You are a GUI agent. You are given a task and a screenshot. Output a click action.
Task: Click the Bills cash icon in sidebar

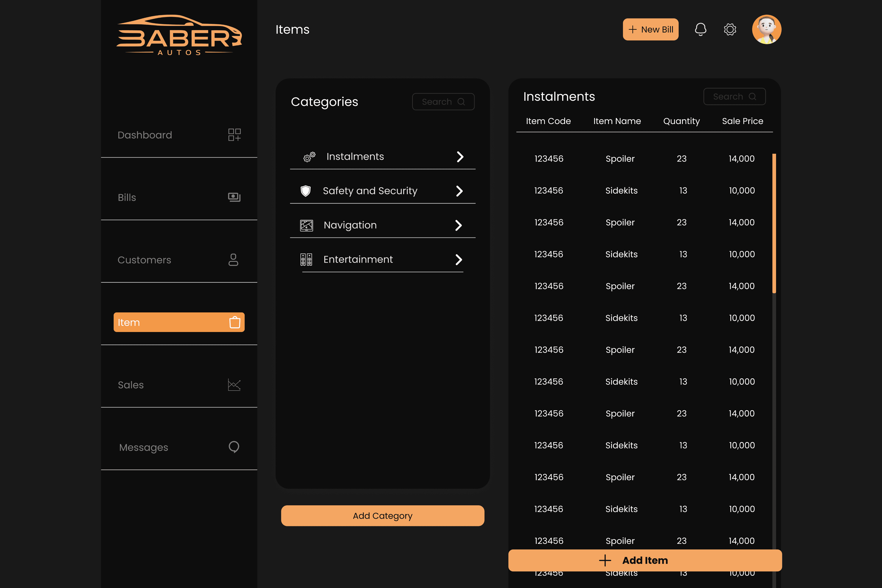click(234, 197)
